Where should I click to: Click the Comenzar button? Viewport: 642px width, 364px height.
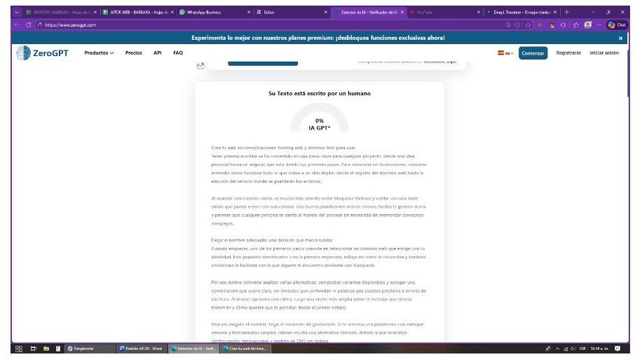[x=533, y=53]
